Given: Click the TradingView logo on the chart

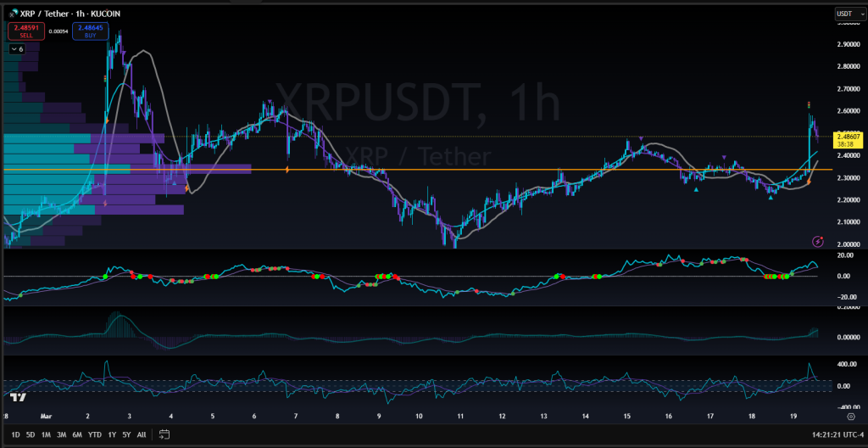Looking at the screenshot, I should (x=19, y=398).
